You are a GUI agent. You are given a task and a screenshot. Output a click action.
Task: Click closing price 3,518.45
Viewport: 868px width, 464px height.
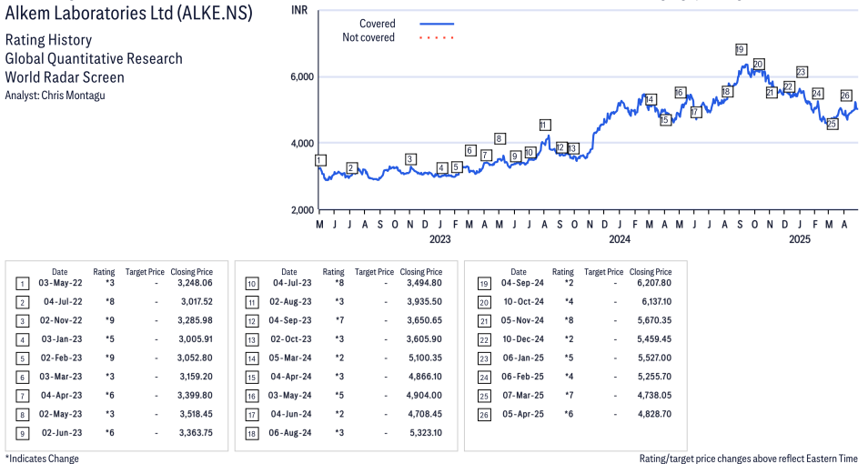pyautogui.click(x=196, y=414)
